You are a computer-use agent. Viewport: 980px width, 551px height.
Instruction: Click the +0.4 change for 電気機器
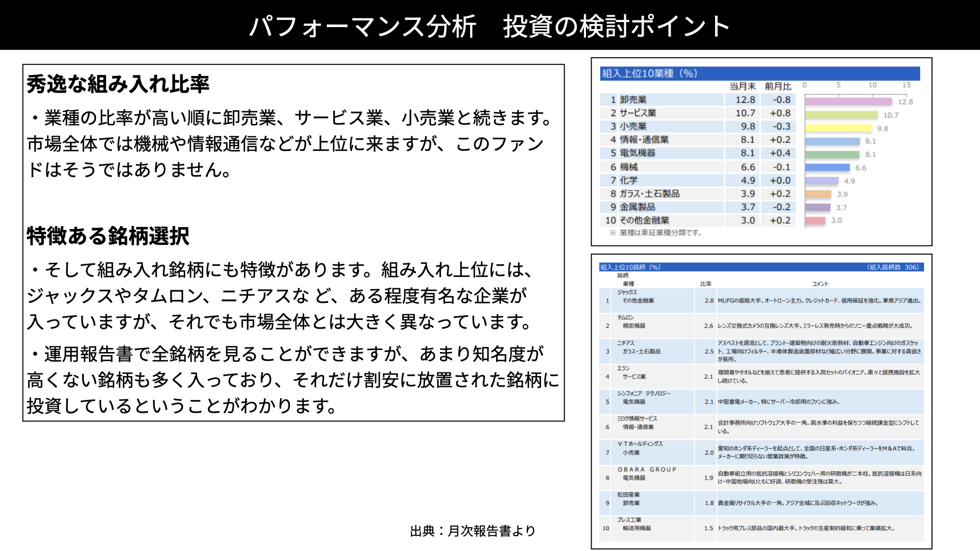[x=780, y=153]
